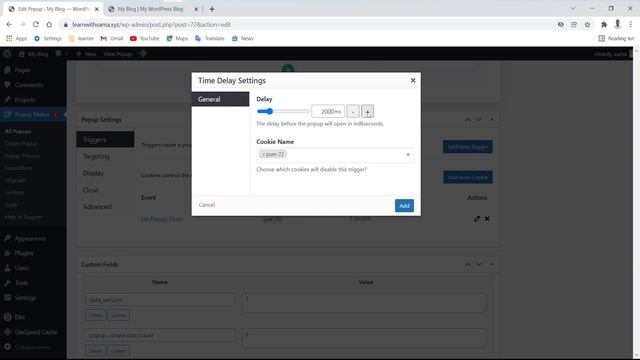Click the data_version name field

click(x=160, y=300)
